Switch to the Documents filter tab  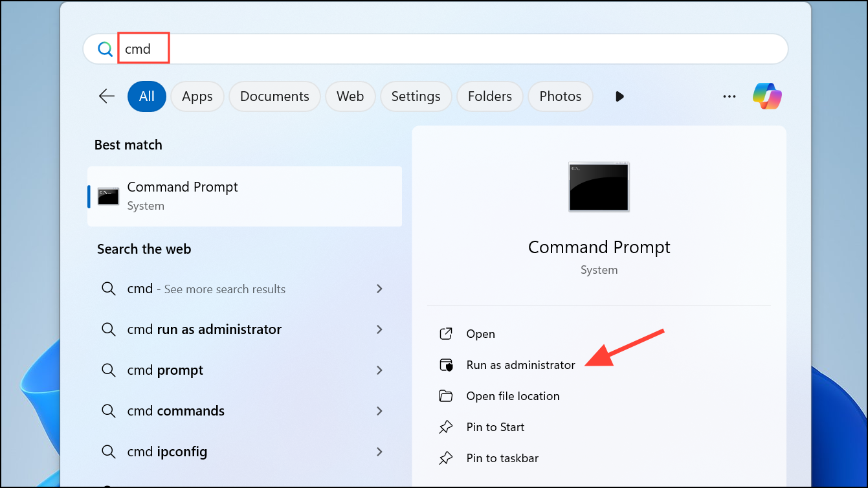(274, 96)
